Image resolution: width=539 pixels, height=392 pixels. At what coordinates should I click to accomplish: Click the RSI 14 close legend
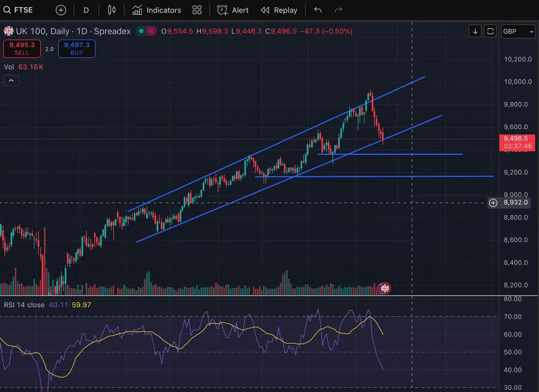coord(24,305)
